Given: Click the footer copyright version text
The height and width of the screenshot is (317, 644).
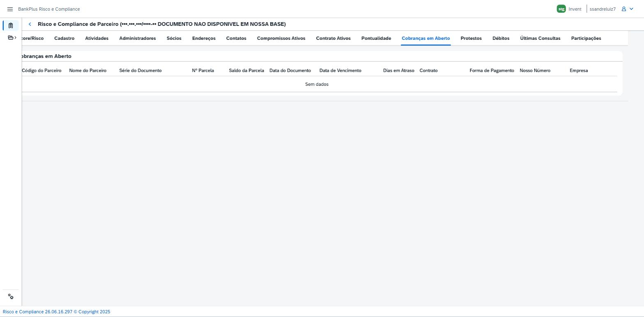Looking at the screenshot, I should (x=57, y=312).
